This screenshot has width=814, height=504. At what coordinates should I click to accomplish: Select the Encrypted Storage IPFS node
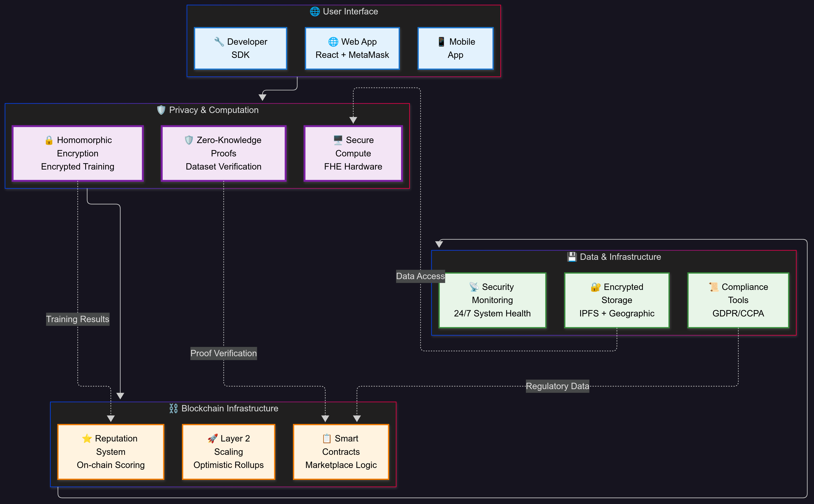click(x=616, y=300)
